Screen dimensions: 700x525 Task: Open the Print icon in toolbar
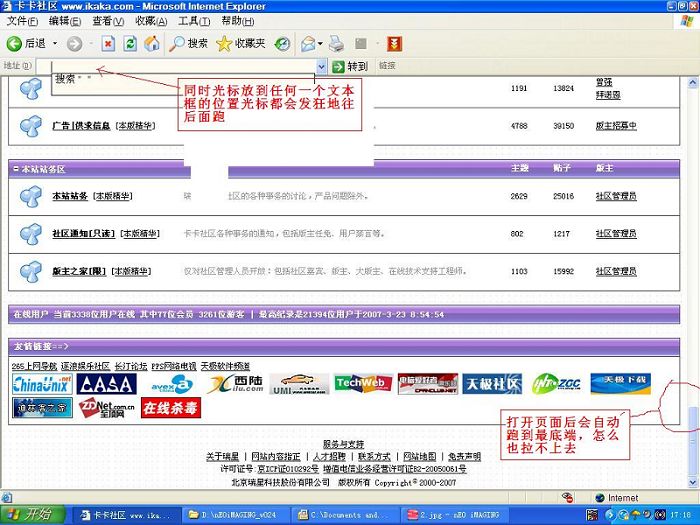click(x=337, y=44)
